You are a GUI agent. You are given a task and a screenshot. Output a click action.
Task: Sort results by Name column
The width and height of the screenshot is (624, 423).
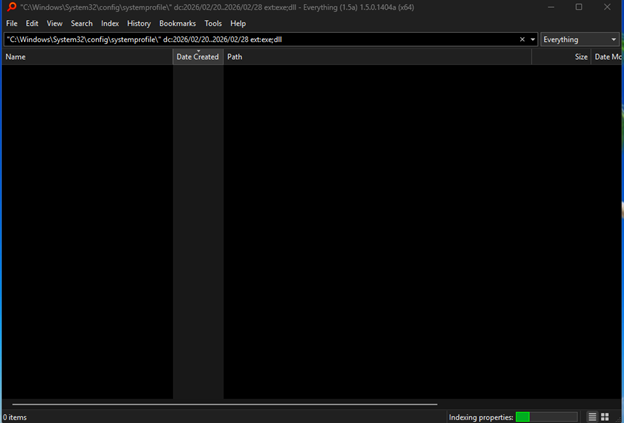coord(85,57)
